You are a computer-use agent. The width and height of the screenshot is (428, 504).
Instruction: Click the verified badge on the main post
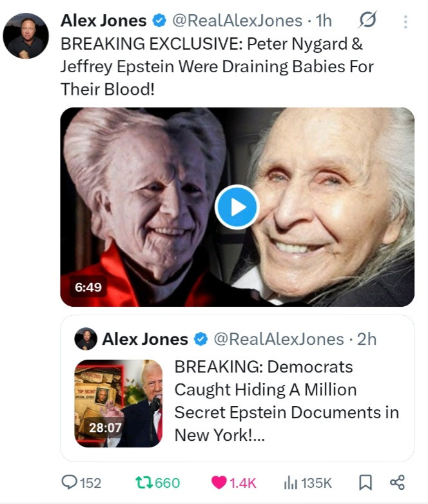pos(159,21)
